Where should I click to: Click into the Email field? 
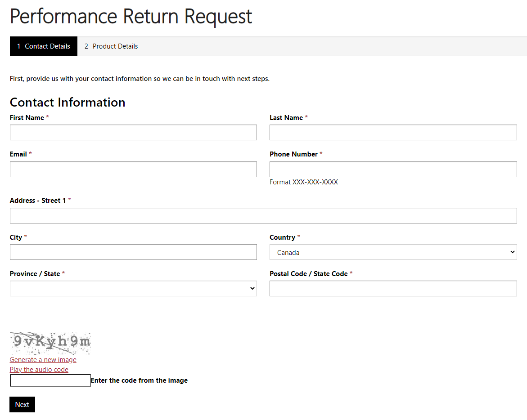(x=133, y=169)
